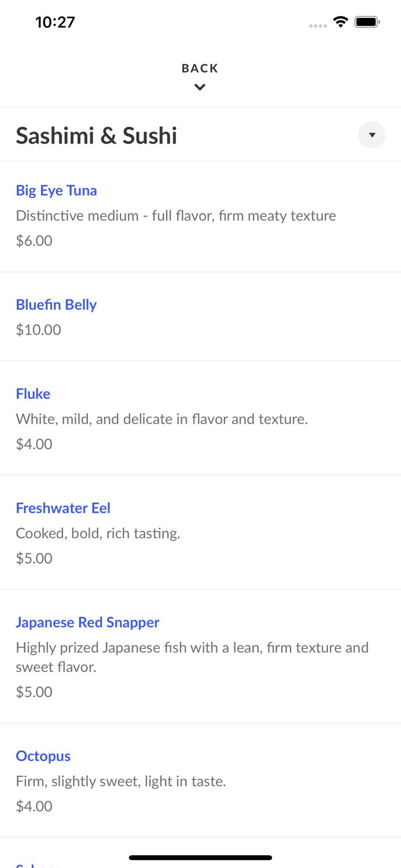Select Bluefin Belly from the menu
The height and width of the screenshot is (868, 401).
click(56, 304)
